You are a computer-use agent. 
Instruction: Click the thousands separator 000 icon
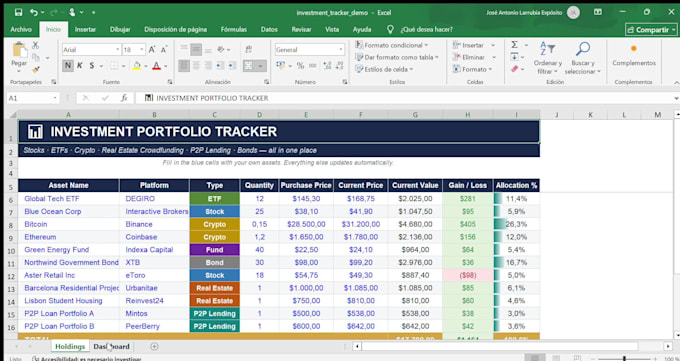(x=313, y=66)
